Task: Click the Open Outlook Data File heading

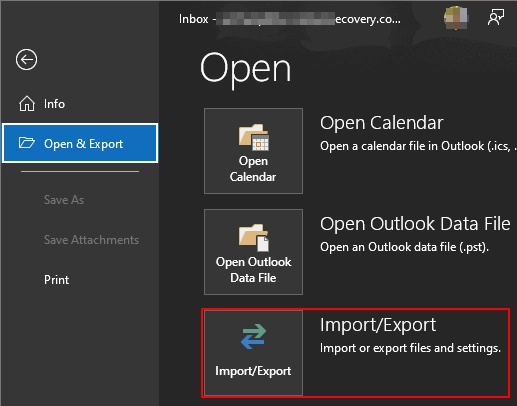Action: 415,223
